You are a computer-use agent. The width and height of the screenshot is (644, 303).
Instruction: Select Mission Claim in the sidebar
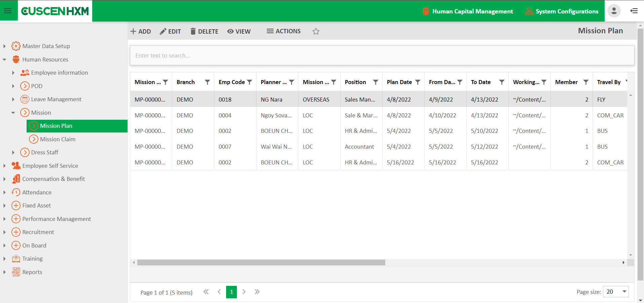click(x=58, y=139)
